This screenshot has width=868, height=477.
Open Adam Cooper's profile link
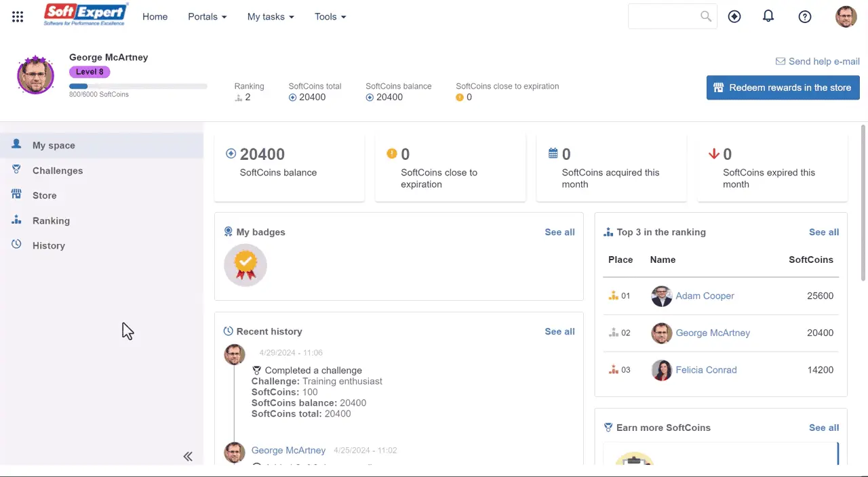(x=705, y=296)
